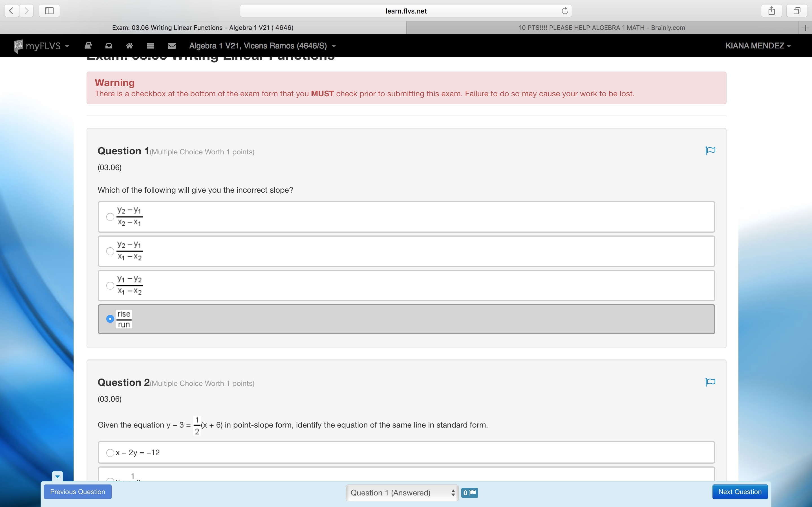Click the Previous Question button
This screenshot has width=812, height=507.
(x=78, y=492)
